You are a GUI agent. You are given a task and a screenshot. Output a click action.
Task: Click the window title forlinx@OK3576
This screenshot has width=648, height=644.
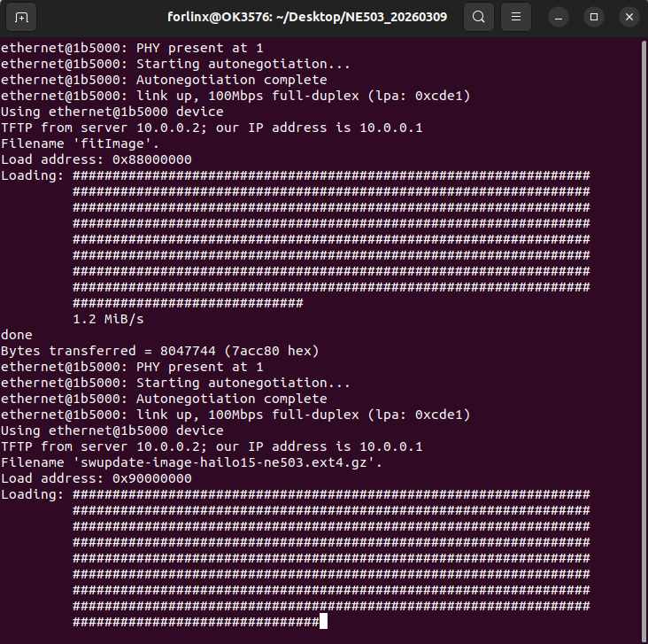pos(307,17)
